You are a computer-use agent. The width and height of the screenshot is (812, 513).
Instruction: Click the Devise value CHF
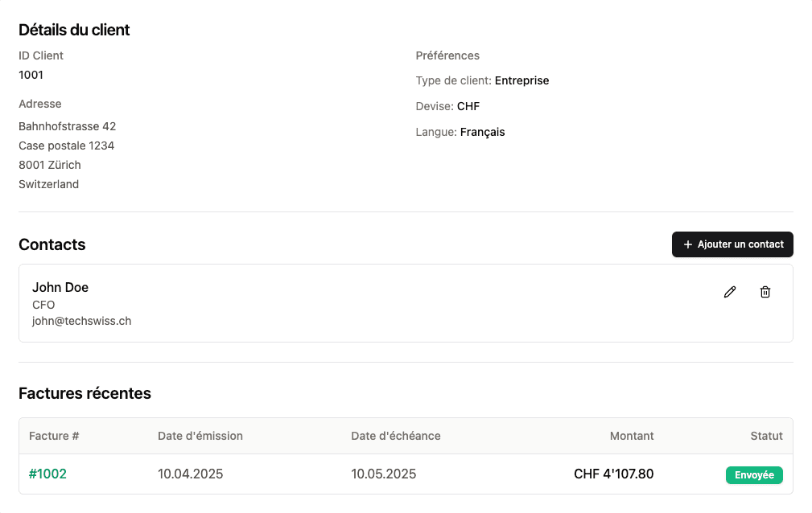468,106
